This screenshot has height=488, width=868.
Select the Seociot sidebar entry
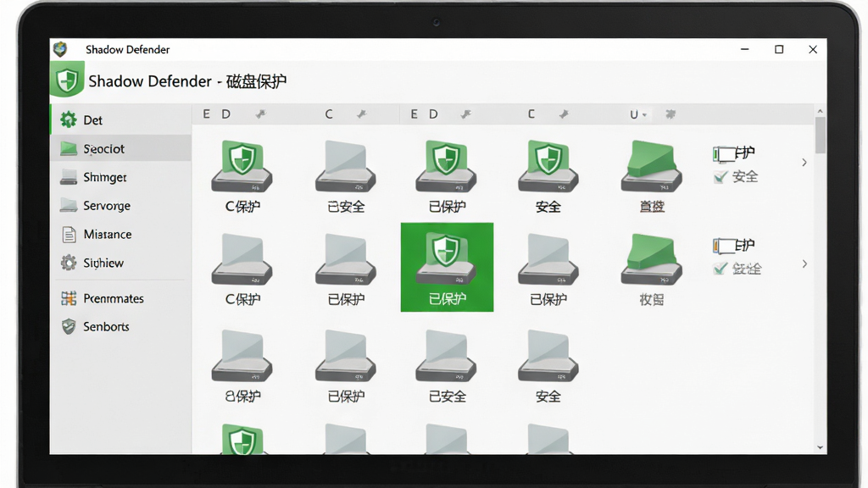pos(120,148)
